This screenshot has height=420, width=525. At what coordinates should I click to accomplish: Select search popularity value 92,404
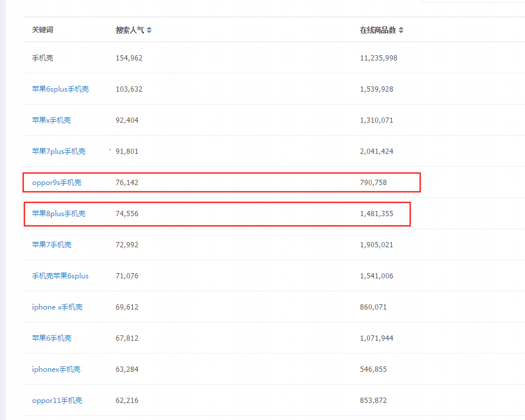pyautogui.click(x=127, y=120)
